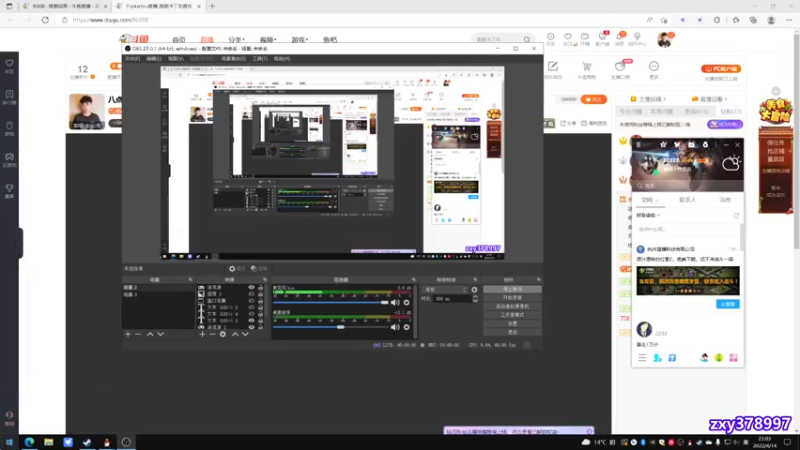Open the 场景集合(S) menu in OBS
The height and width of the screenshot is (450, 800).
234,59
